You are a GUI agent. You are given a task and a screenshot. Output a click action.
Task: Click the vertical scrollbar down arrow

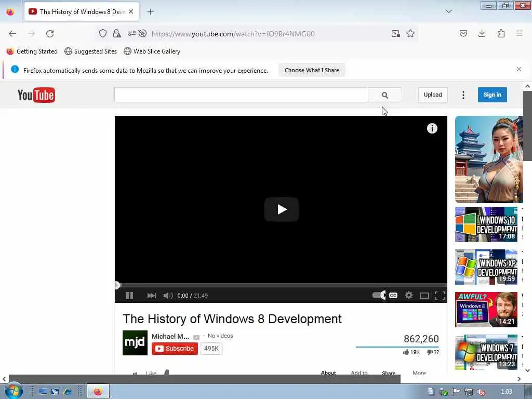[527, 370]
